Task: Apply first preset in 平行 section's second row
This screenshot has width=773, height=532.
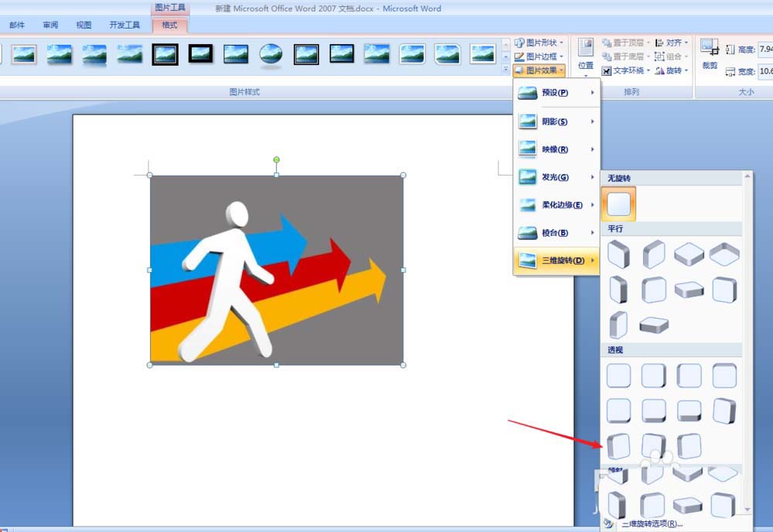Action: tap(618, 289)
